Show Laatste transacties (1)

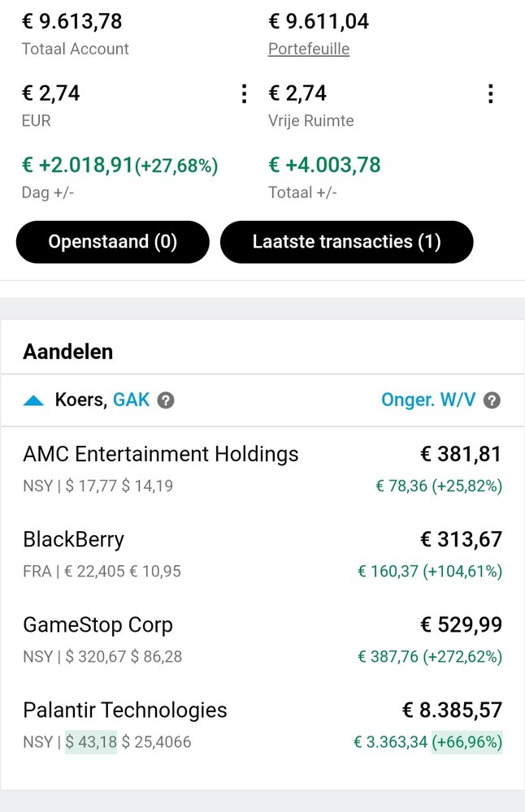tap(347, 242)
